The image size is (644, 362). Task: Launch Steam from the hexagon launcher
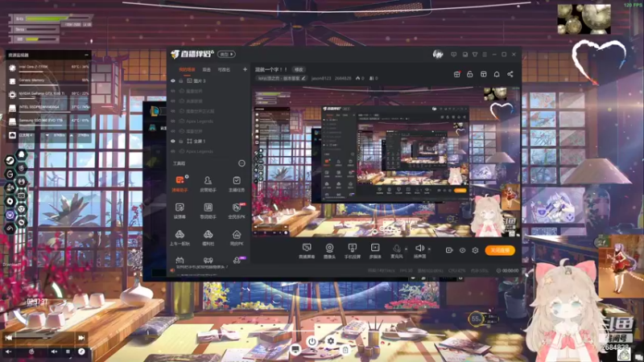click(x=10, y=160)
